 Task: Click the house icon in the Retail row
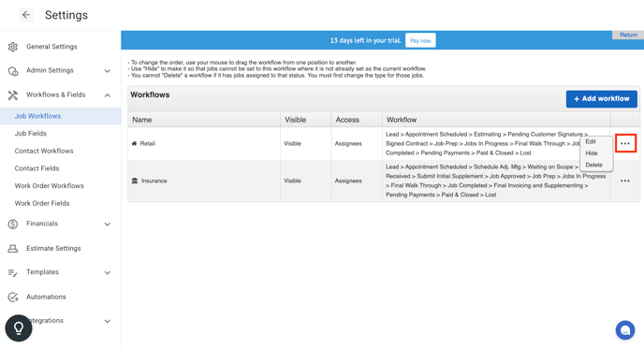click(134, 143)
